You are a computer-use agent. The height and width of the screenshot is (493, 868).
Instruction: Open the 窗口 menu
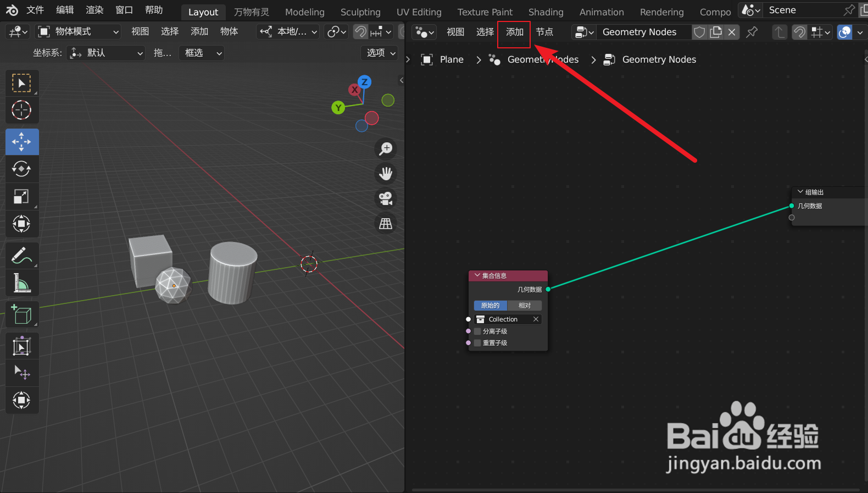click(x=124, y=10)
